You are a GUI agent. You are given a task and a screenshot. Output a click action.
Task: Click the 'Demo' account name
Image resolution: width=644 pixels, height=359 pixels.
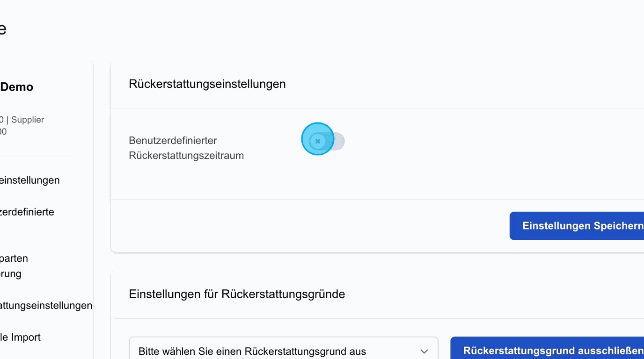click(x=17, y=87)
